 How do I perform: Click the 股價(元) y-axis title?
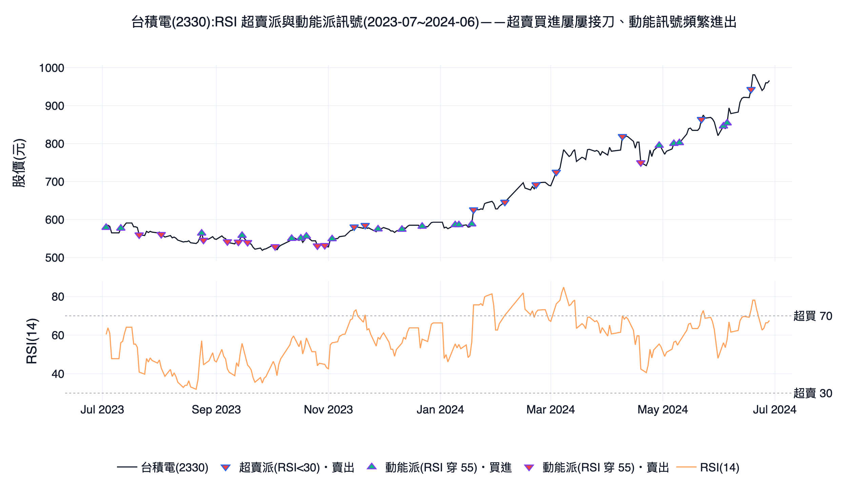[19, 163]
